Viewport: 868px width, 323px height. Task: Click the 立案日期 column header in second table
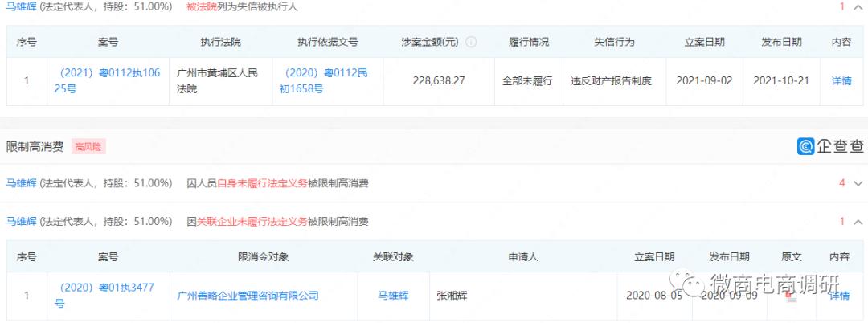[x=653, y=257]
